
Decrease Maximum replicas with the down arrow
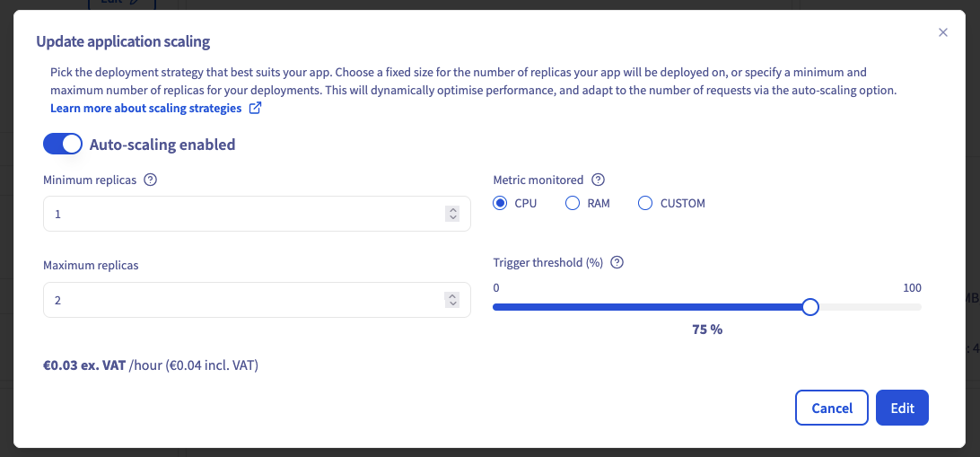[x=452, y=304]
